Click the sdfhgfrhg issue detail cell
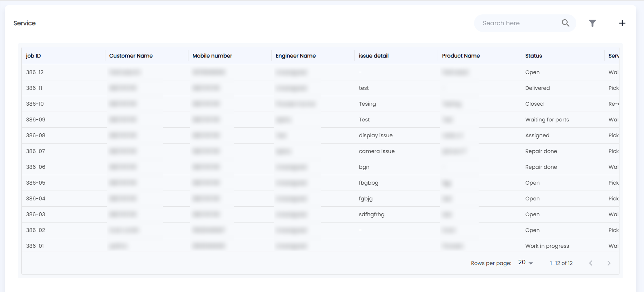 point(371,214)
